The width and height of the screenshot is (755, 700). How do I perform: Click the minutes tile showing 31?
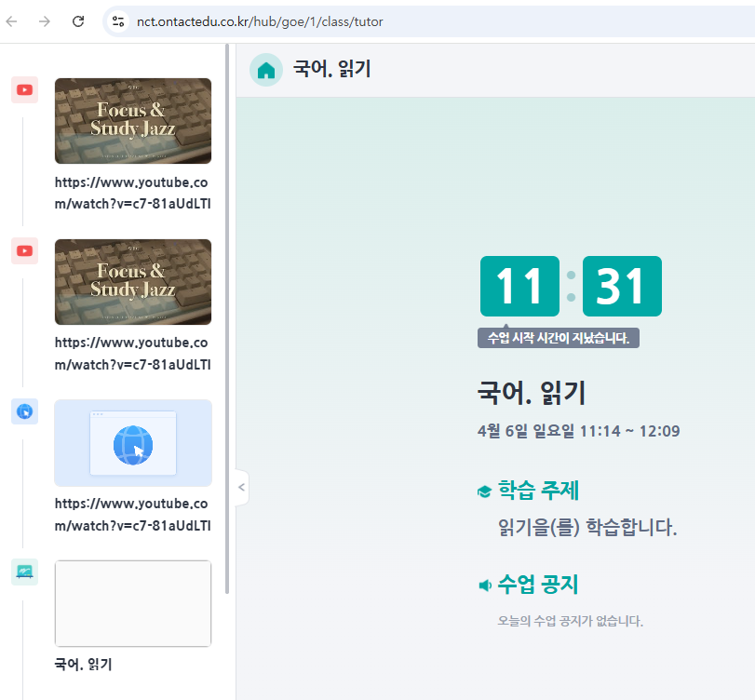point(622,286)
